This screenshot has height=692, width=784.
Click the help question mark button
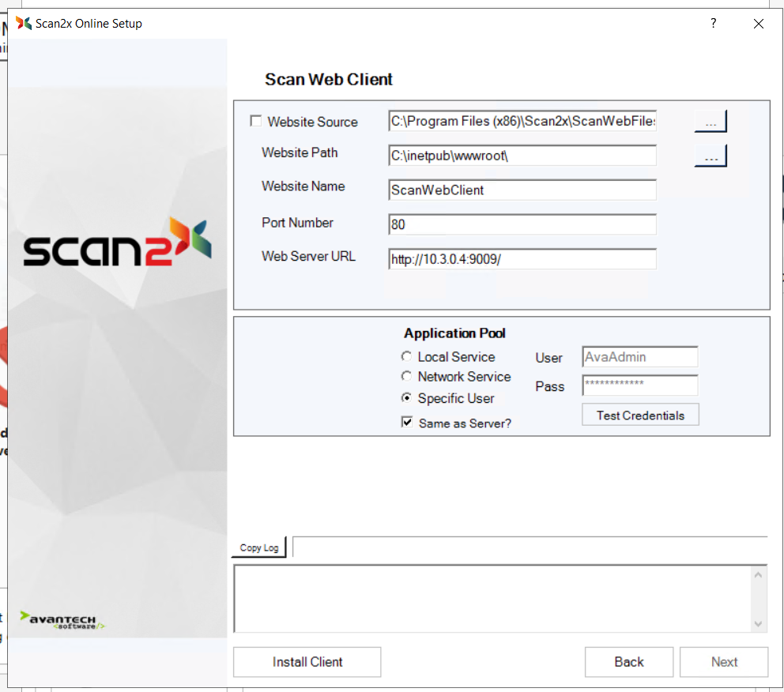(x=713, y=24)
